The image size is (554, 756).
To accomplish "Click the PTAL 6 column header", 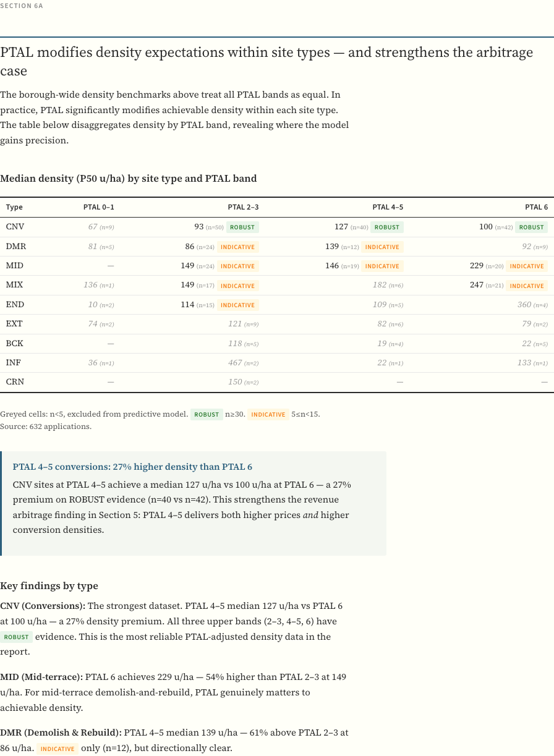I will (x=536, y=207).
